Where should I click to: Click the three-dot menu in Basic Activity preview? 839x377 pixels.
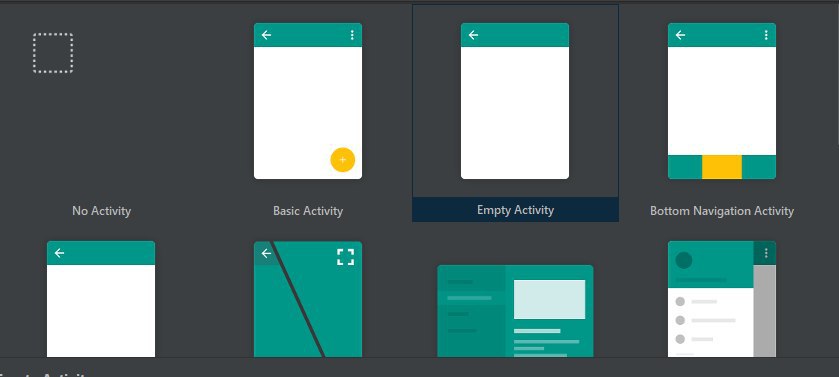tap(352, 35)
